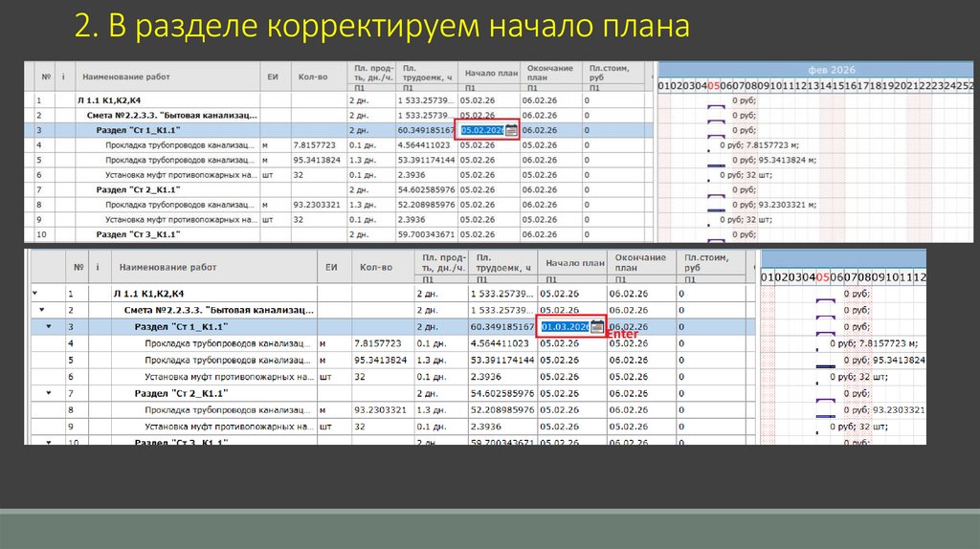The image size is (980, 549).
Task: Click labor value '60.349185167' in upper table
Action: [426, 130]
